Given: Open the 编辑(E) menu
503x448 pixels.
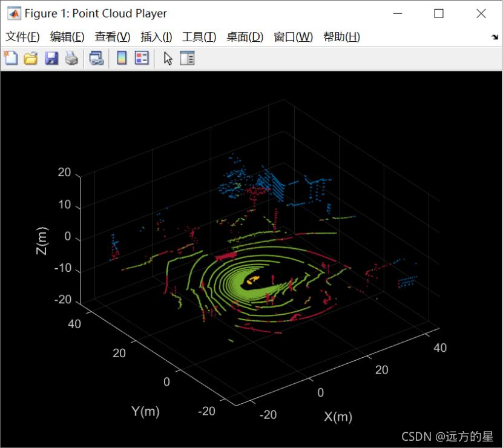Looking at the screenshot, I should point(67,36).
